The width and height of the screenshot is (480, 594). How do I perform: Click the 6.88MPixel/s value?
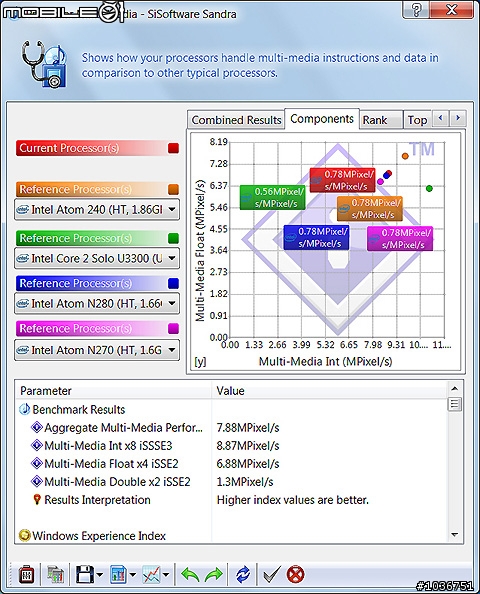248,464
